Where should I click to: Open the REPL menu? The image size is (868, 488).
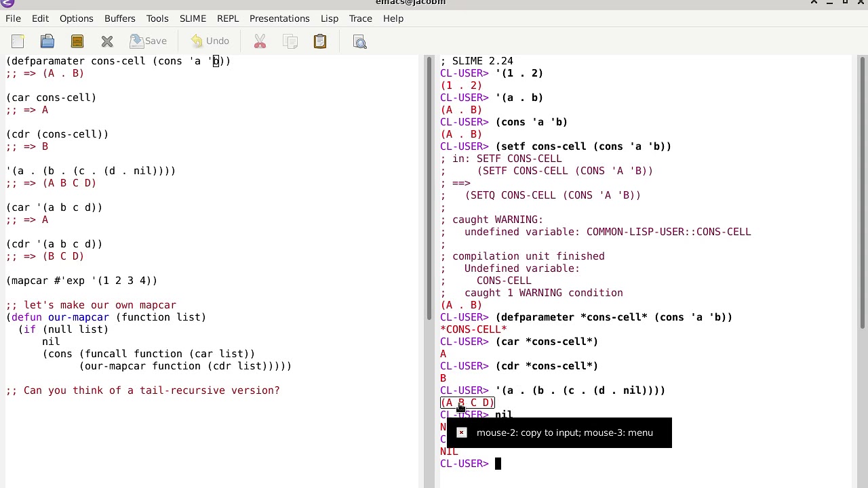click(228, 18)
